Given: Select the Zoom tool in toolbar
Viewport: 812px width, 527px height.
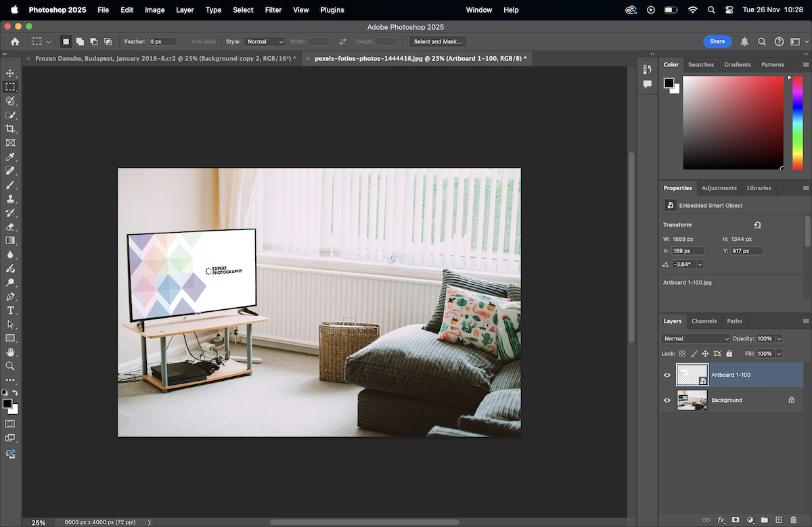Looking at the screenshot, I should [x=10, y=366].
